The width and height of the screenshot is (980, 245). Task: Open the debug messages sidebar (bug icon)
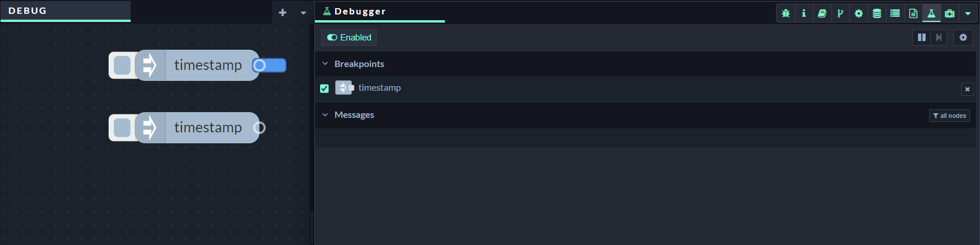pyautogui.click(x=785, y=13)
